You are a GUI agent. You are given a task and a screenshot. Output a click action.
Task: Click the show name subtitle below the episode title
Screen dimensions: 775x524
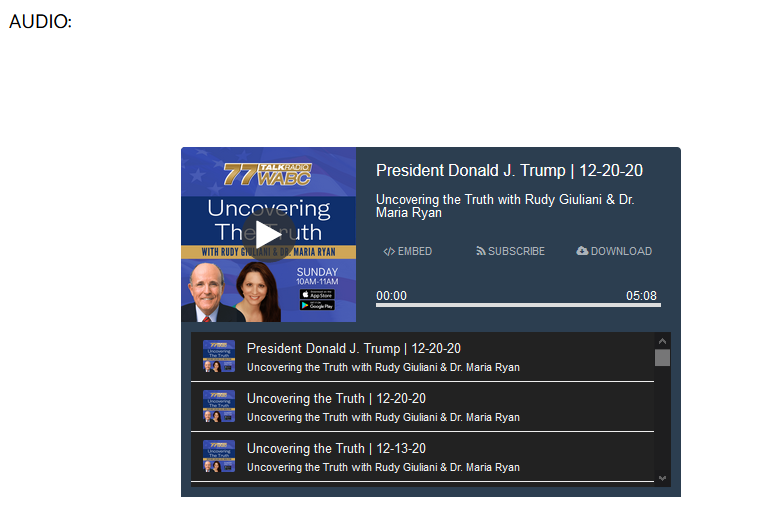505,206
